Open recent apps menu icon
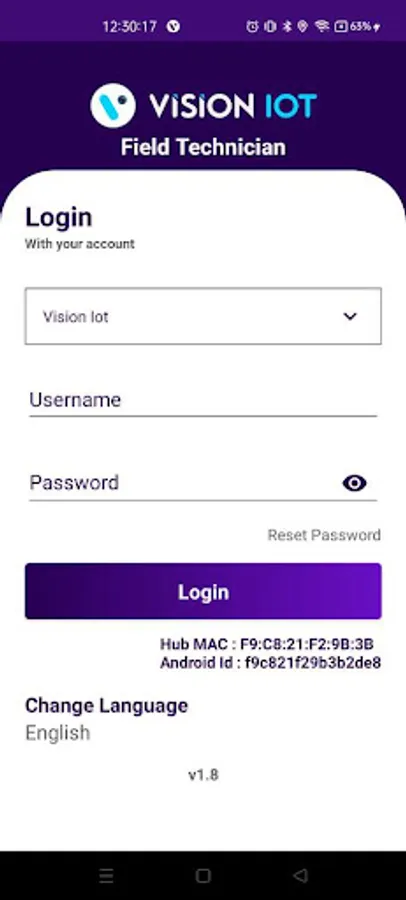Viewport: 406px width, 900px height. 106,875
